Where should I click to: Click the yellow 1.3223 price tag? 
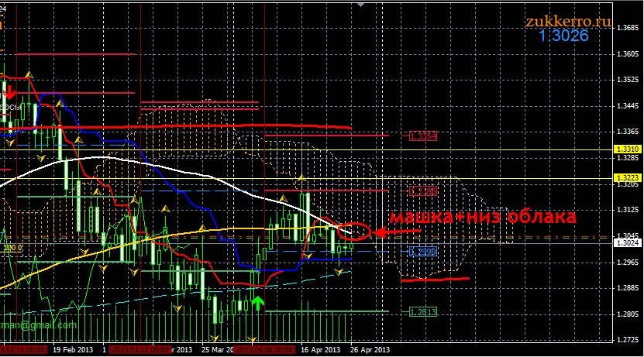tap(627, 177)
